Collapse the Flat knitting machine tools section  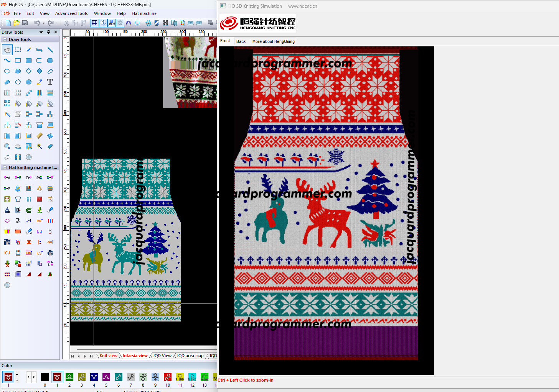point(5,167)
